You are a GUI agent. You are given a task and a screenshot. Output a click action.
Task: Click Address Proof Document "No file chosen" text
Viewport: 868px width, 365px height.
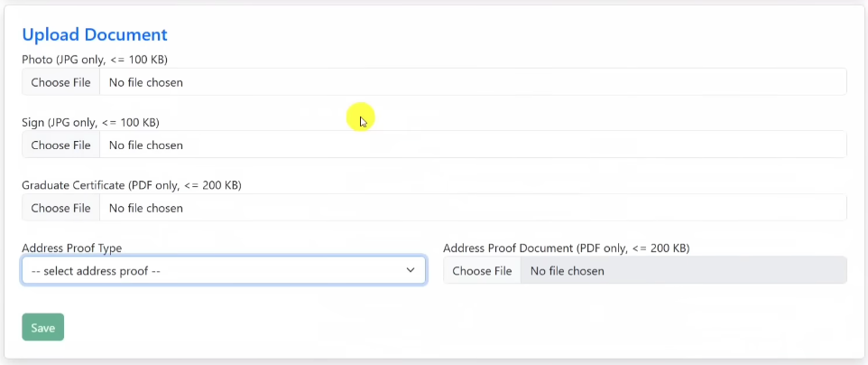pos(567,270)
